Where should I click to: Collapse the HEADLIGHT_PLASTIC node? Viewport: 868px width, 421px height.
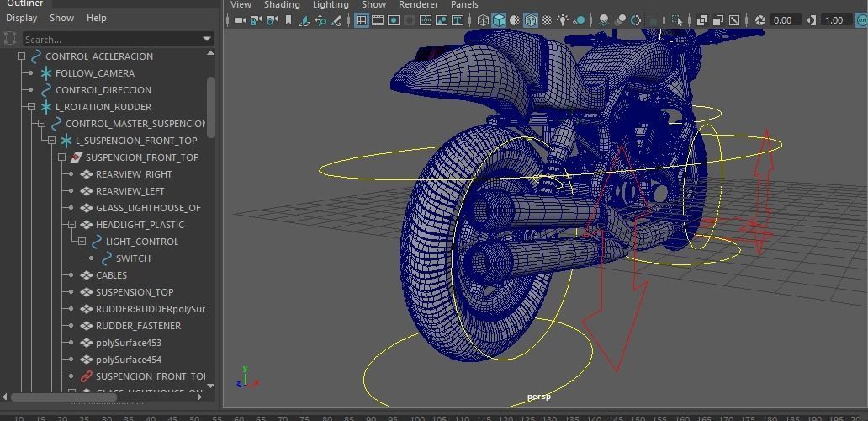[x=71, y=225]
